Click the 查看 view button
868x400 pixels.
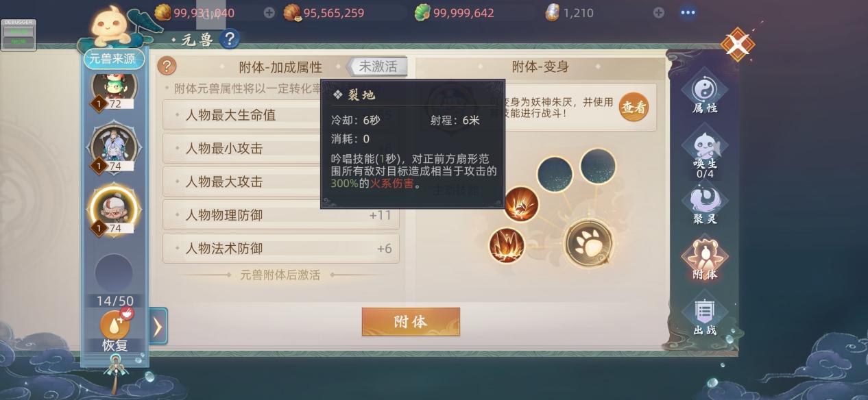(634, 108)
